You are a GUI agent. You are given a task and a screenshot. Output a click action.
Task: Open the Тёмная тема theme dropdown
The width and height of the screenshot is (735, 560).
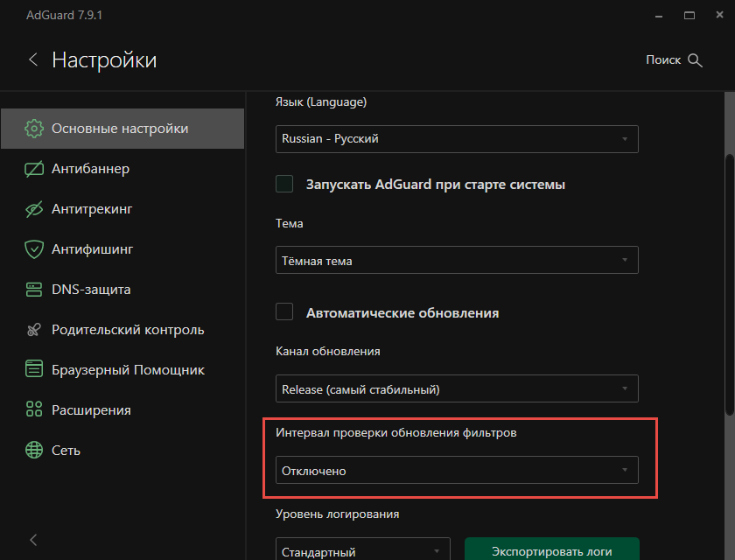[457, 260]
